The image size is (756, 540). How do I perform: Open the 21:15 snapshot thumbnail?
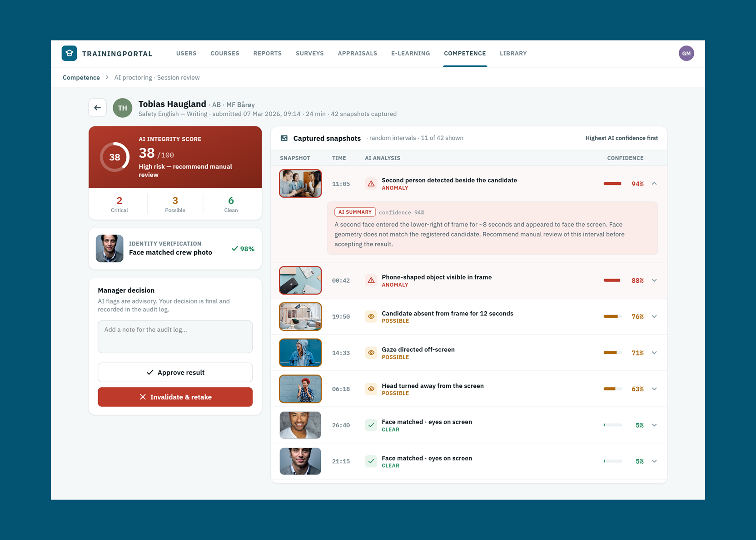point(300,461)
